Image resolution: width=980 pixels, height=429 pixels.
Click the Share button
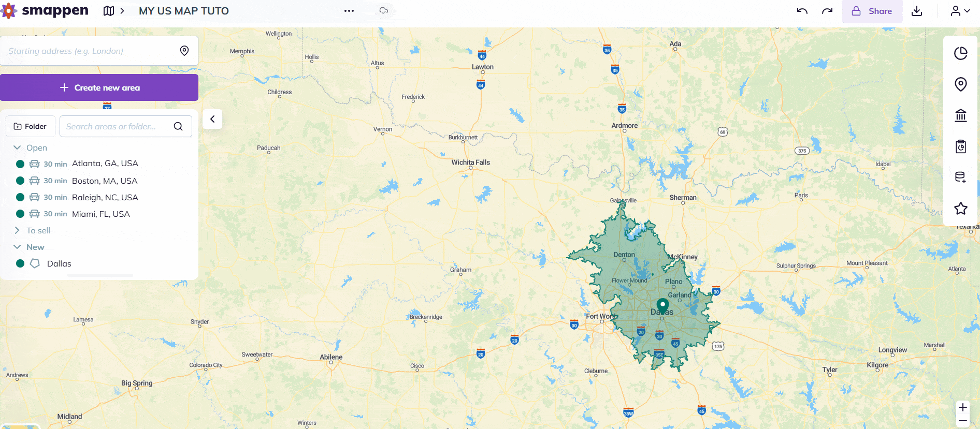coord(872,11)
